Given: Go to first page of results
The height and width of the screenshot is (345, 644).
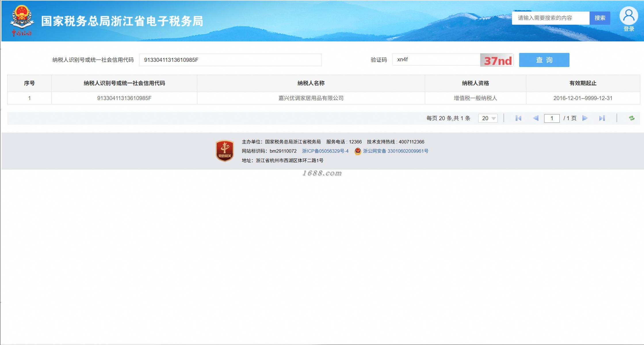Looking at the screenshot, I should (518, 118).
